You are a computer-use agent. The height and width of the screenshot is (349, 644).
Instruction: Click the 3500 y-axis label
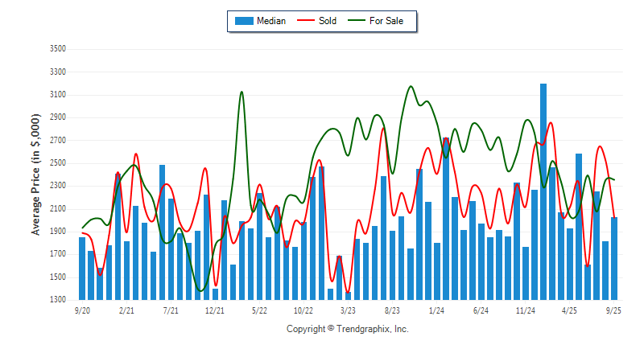(56, 49)
